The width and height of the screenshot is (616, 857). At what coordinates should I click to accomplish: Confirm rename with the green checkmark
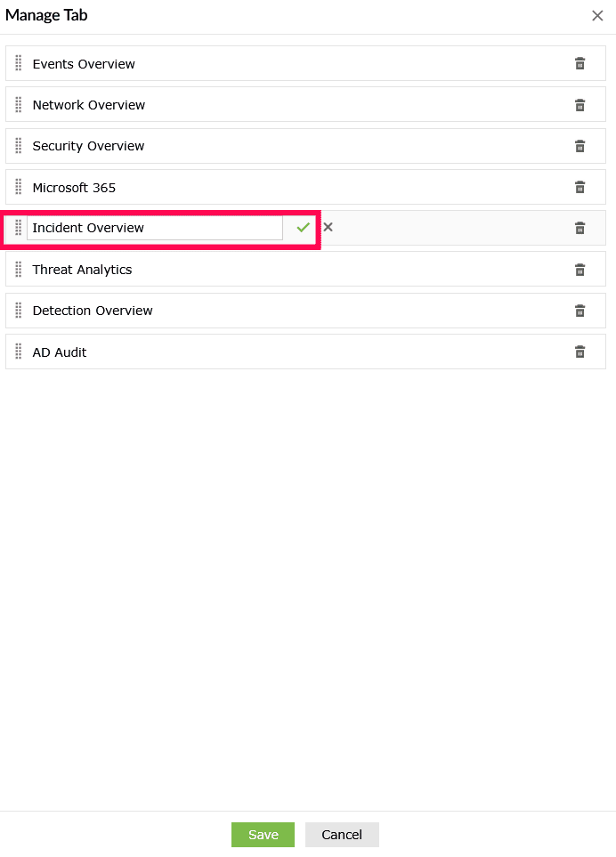tap(304, 228)
